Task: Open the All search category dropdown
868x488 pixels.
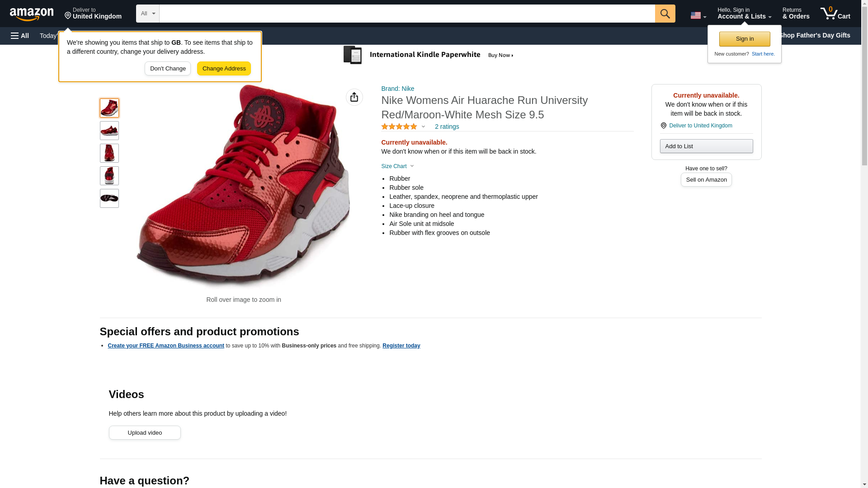Action: point(147,14)
